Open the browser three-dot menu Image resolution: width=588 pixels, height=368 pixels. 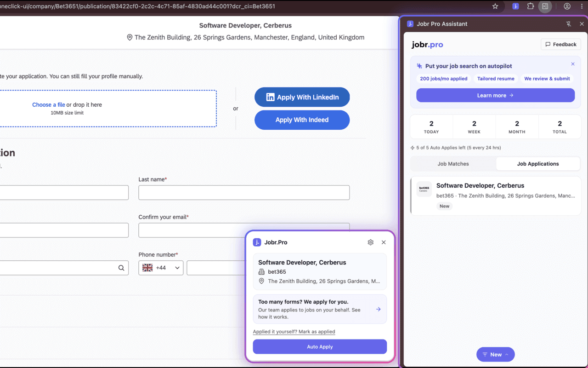pyautogui.click(x=581, y=6)
